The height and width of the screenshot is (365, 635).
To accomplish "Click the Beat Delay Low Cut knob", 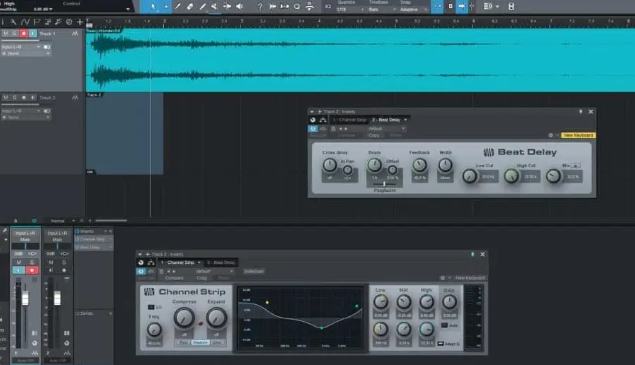I will pos(469,176).
